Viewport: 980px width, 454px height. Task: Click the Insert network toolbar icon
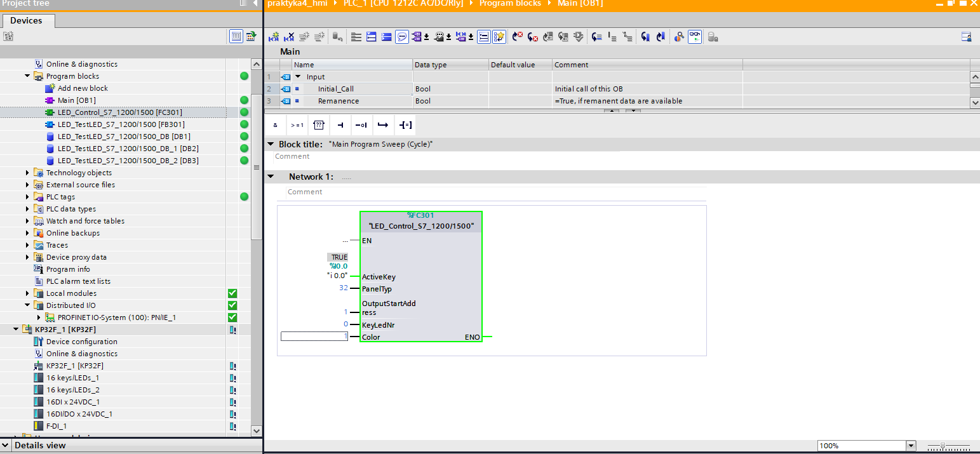(x=274, y=37)
